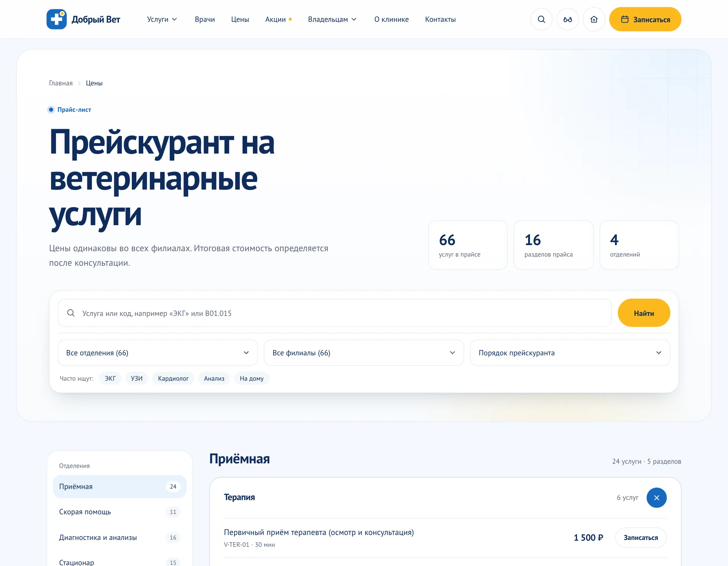Click the Цены breadcrumb text
The height and width of the screenshot is (566, 728).
tap(94, 83)
